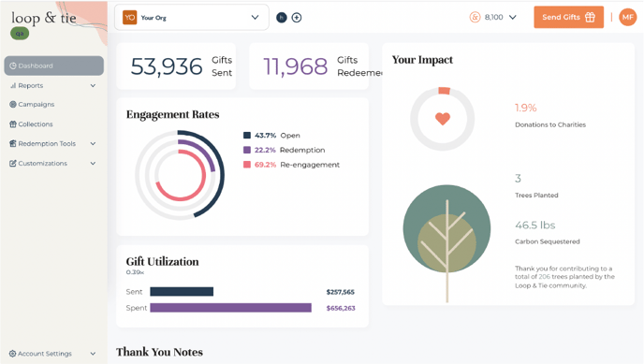Open Account Settings
This screenshot has width=644, height=364.
coord(53,354)
